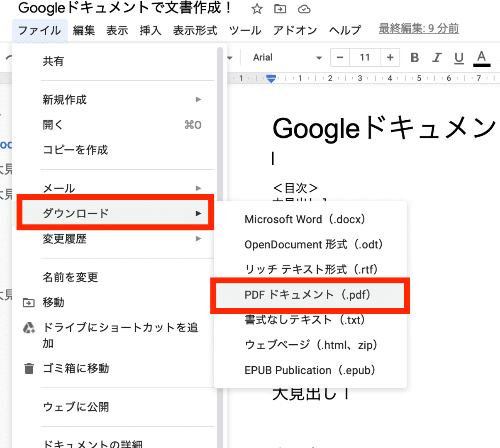Check the cloud save status icon
Image resolution: width=500 pixels, height=448 pixels.
tap(304, 9)
